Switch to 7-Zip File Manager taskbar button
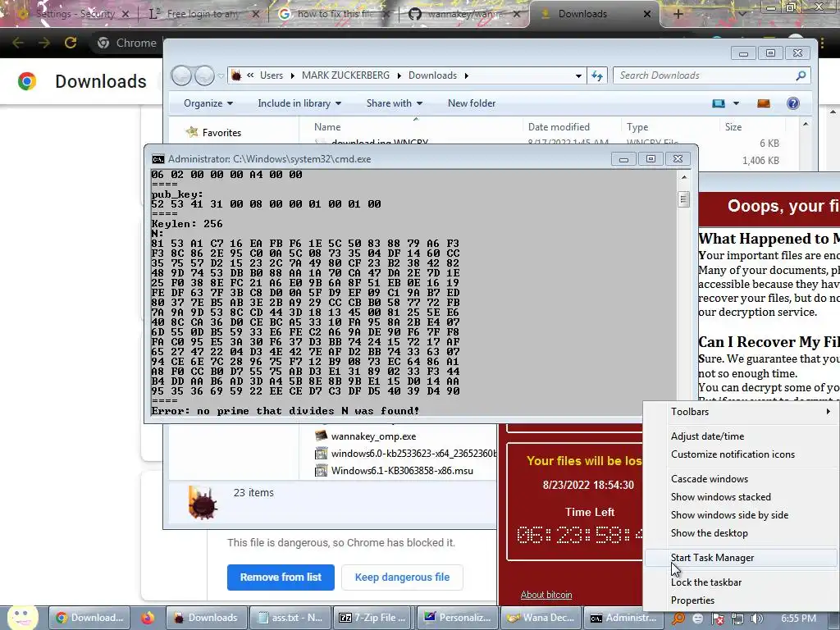The image size is (840, 630). (x=373, y=618)
